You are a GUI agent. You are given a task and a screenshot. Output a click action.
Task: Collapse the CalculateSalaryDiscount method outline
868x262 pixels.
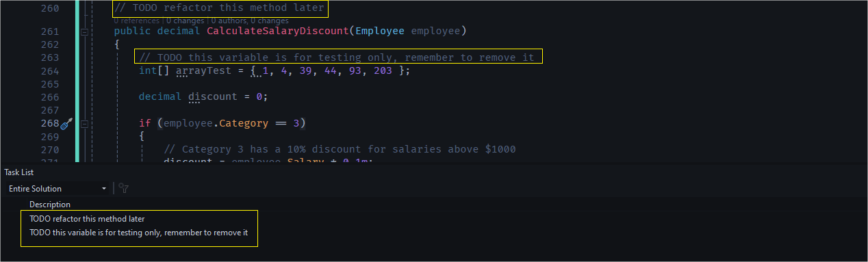[84, 31]
